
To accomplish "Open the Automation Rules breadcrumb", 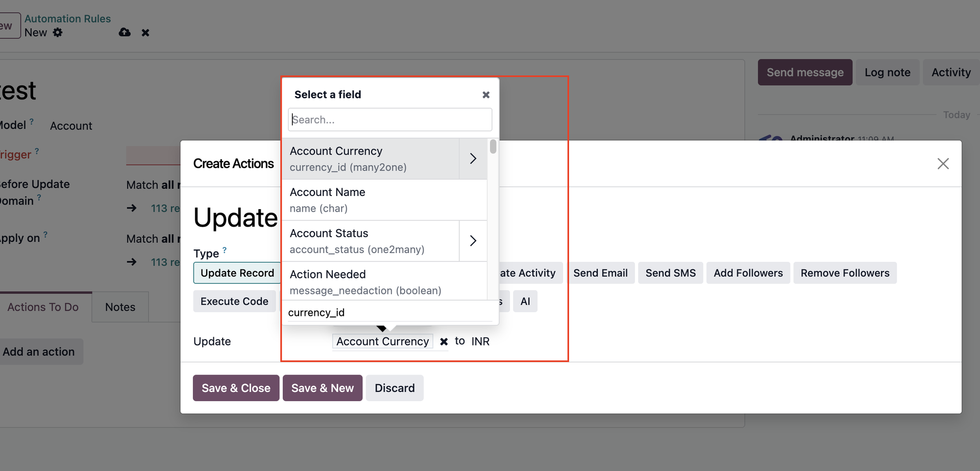I will coord(67,18).
